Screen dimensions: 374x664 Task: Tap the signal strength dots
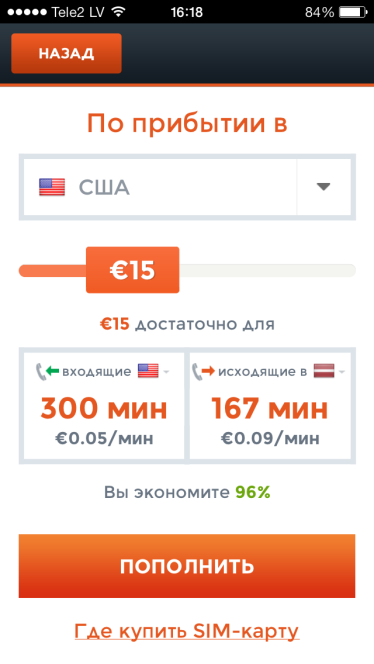(x=27, y=12)
